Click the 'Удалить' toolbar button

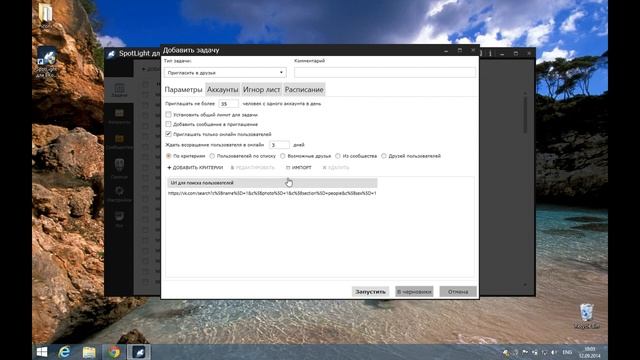click(336, 167)
